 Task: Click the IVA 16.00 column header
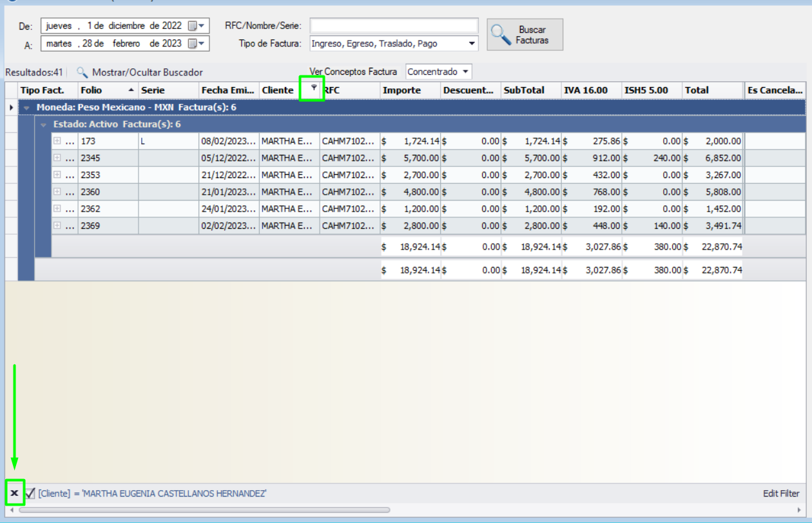592,90
